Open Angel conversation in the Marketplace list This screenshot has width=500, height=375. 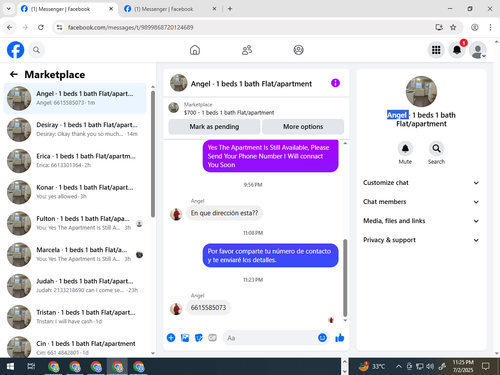coord(75,98)
